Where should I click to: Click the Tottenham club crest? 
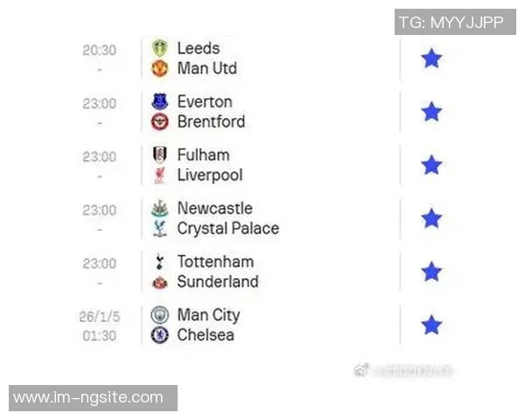(159, 262)
